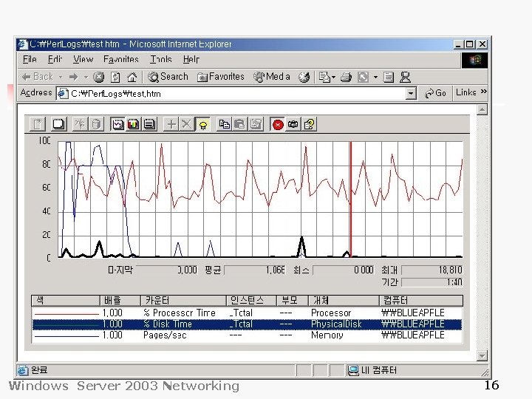Select View Log Data icon
This screenshot has height=399, width=532.
pos(96,124)
